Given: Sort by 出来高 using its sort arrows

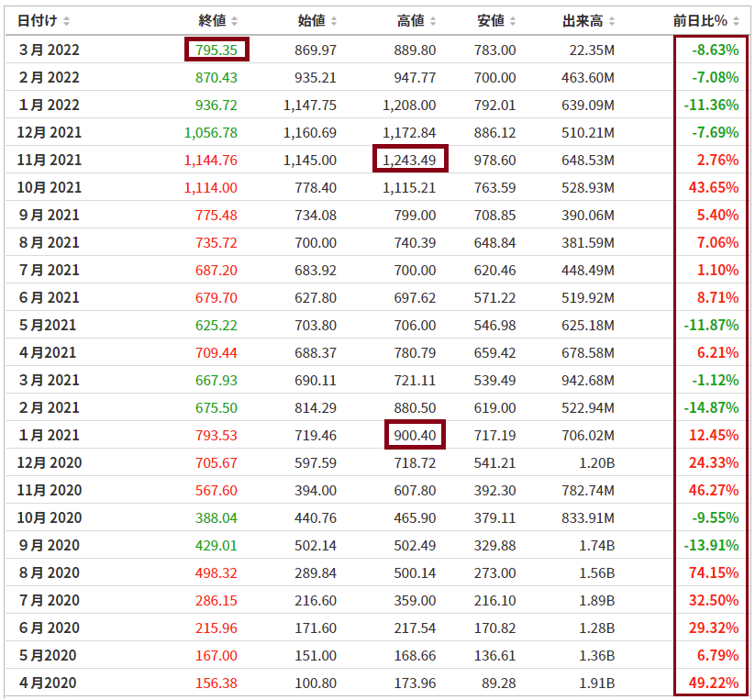Looking at the screenshot, I should coord(612,21).
